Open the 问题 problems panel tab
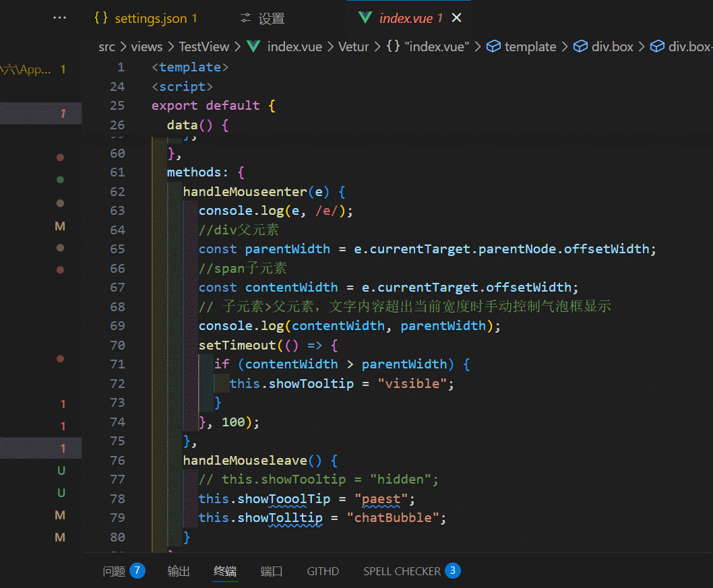 point(114,571)
